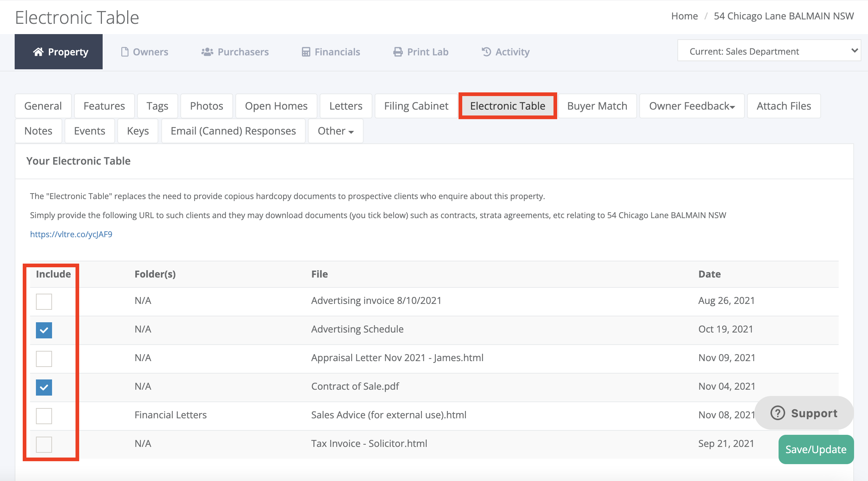
Task: Click the Support question mark icon
Action: coord(777,413)
